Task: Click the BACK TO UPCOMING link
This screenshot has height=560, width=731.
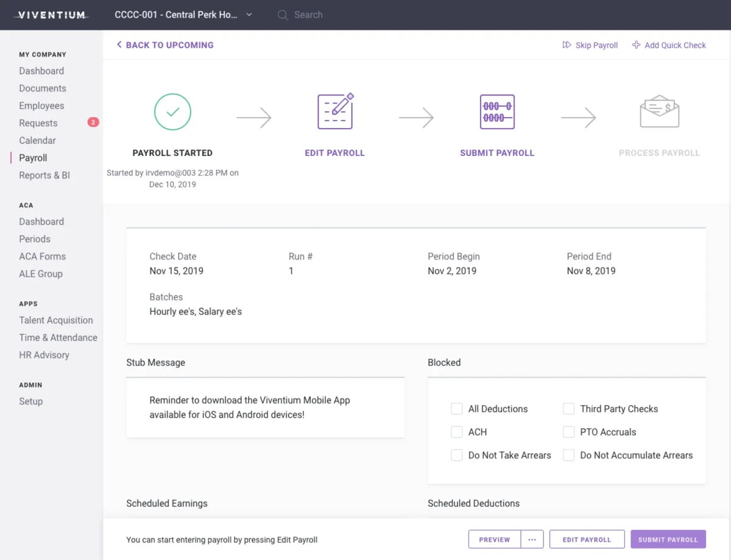Action: [x=165, y=44]
